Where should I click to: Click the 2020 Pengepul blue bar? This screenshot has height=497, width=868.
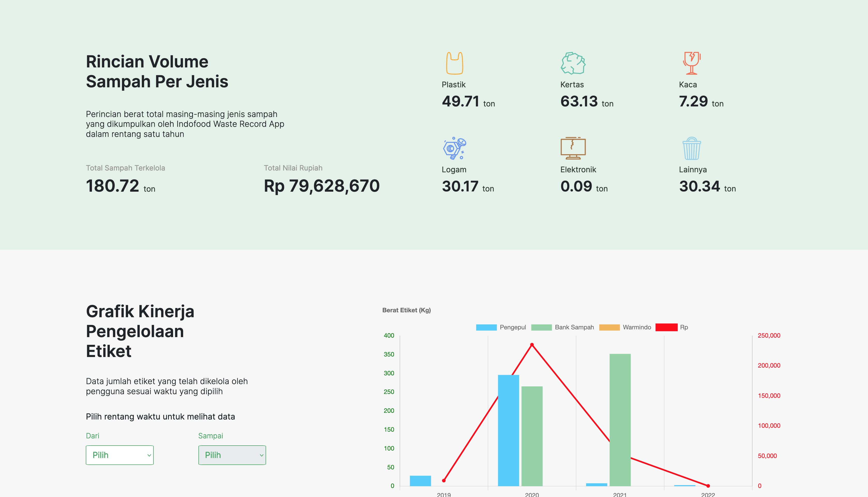click(x=509, y=430)
